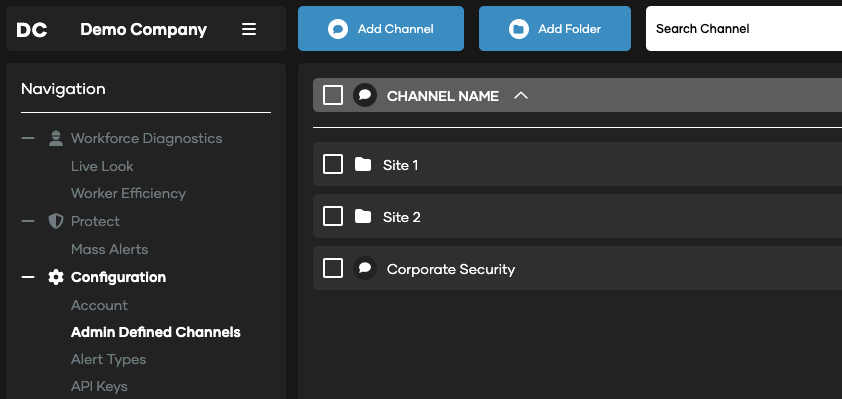Go to Alert Types
The width and height of the screenshot is (842, 399).
click(108, 359)
